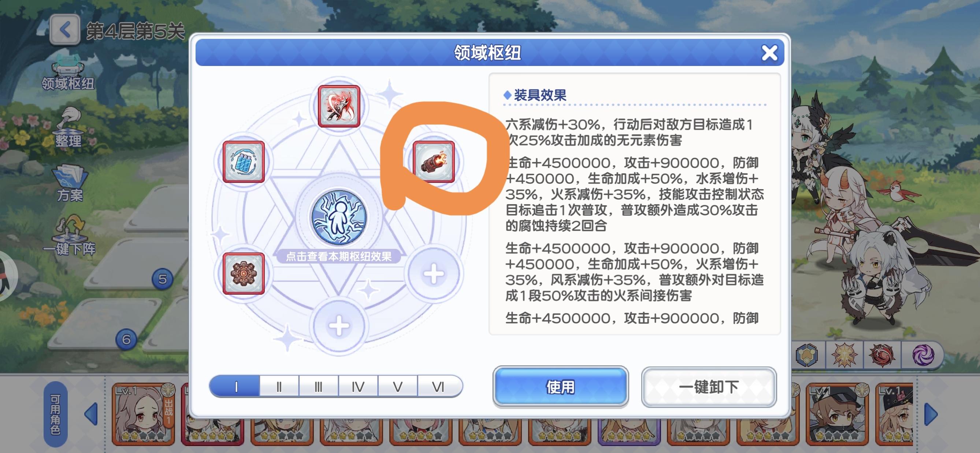980x453 pixels.
Task: Open the 整理 organize sidebar icon
Action: (x=68, y=127)
